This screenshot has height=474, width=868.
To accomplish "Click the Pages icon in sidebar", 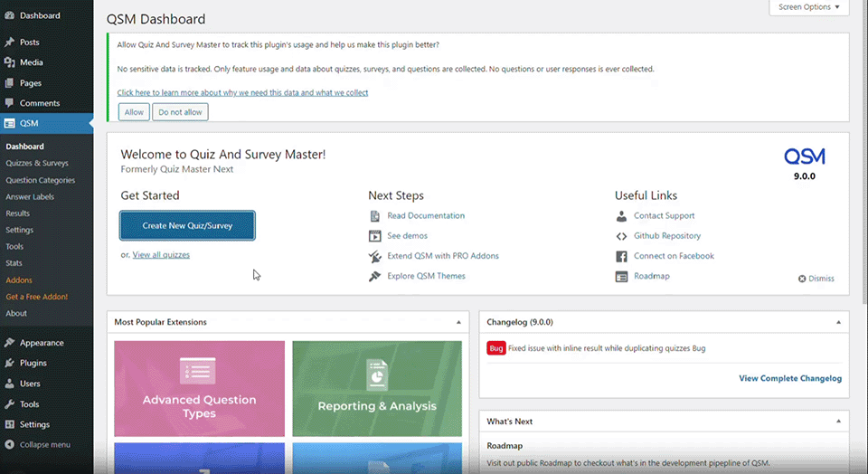I will [9, 83].
